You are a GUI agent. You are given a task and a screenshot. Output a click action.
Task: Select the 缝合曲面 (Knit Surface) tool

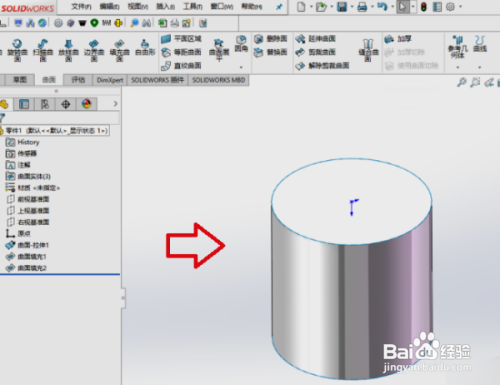tap(368, 50)
